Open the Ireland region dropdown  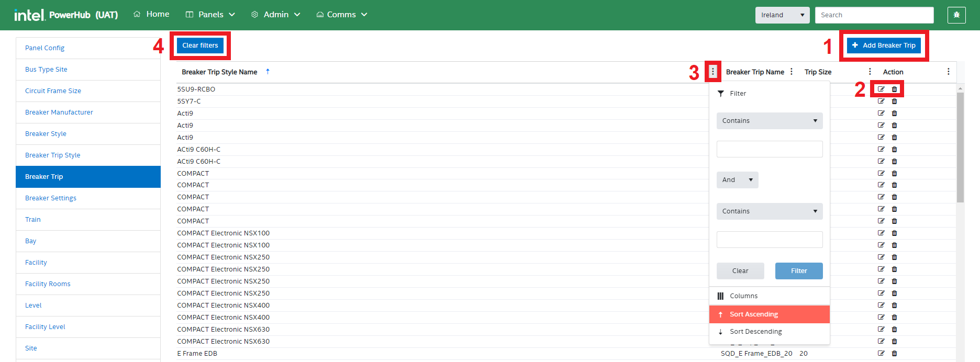[x=782, y=15]
